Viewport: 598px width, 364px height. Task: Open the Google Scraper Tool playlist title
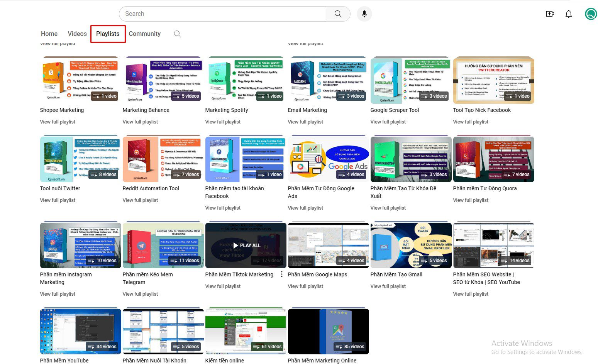[x=395, y=110]
